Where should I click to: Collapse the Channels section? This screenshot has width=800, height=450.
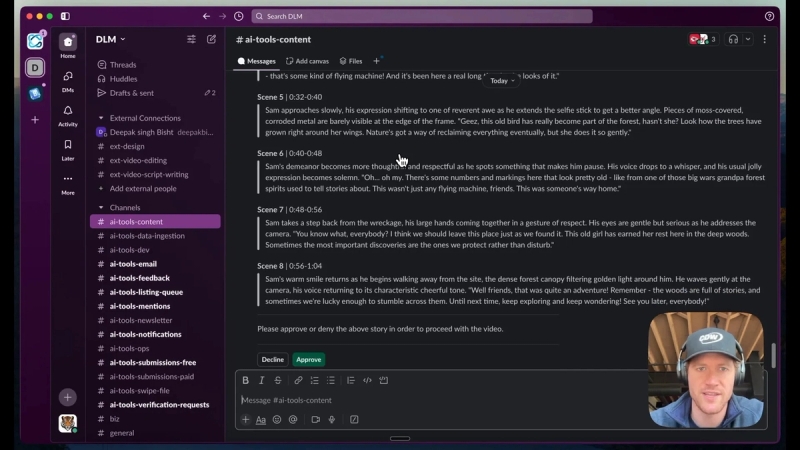click(x=101, y=208)
